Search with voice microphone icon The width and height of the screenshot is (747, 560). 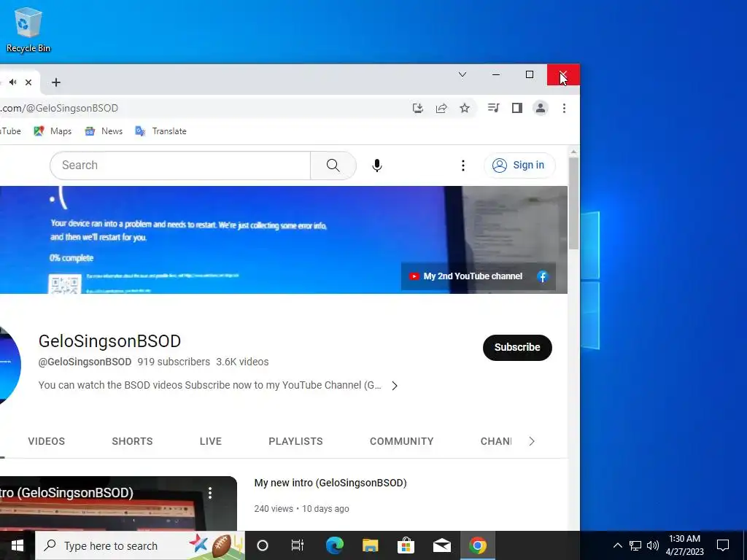[x=377, y=166]
